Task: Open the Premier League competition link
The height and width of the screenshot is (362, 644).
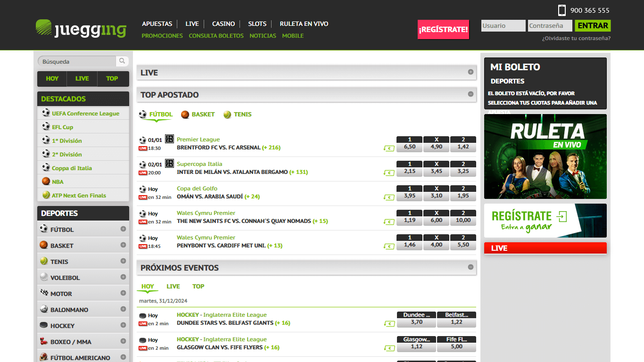Action: click(198, 140)
